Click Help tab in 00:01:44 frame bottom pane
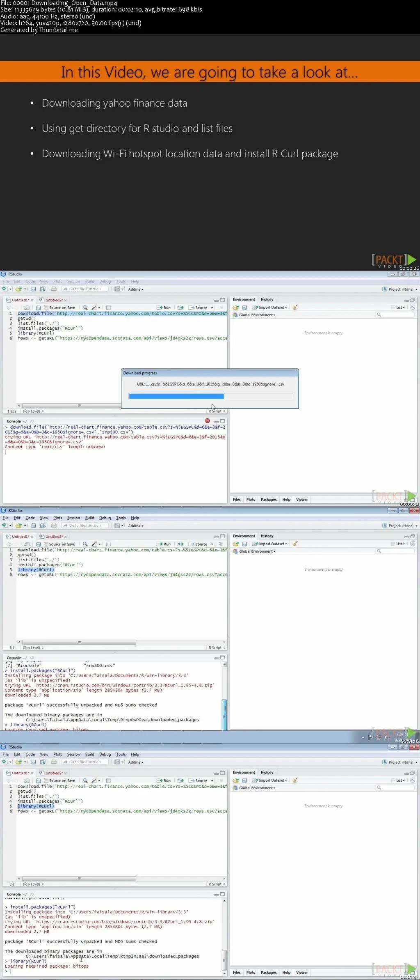This screenshot has height=980, width=420. tap(286, 972)
